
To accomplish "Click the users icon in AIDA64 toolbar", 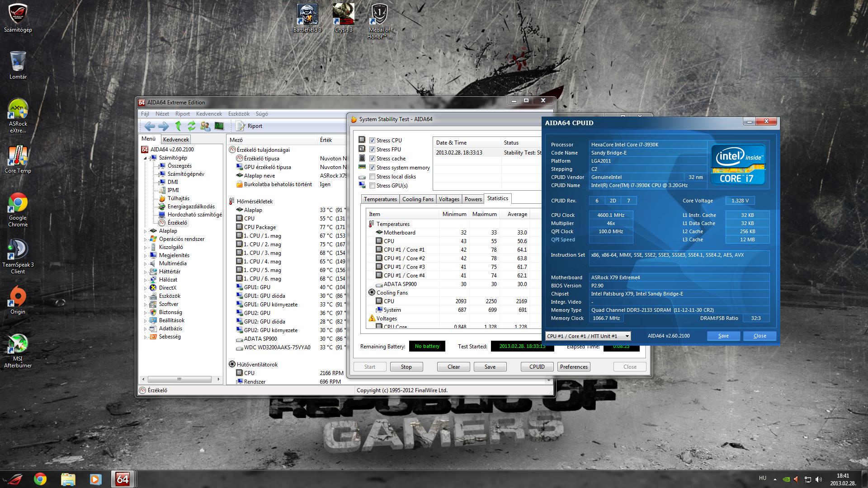I will tap(205, 126).
